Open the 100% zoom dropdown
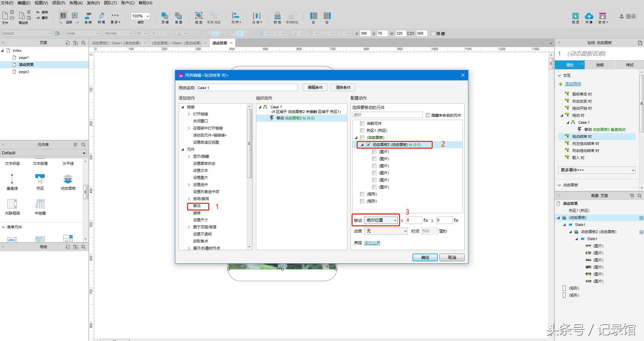This screenshot has width=644, height=341. click(140, 16)
